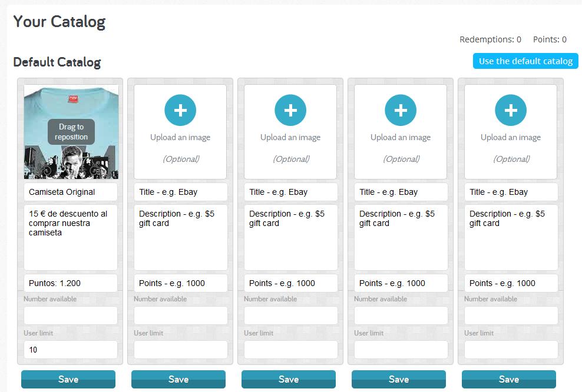Click '(Optional)' text in the fifth card
The width and height of the screenshot is (582, 392).
tap(511, 159)
